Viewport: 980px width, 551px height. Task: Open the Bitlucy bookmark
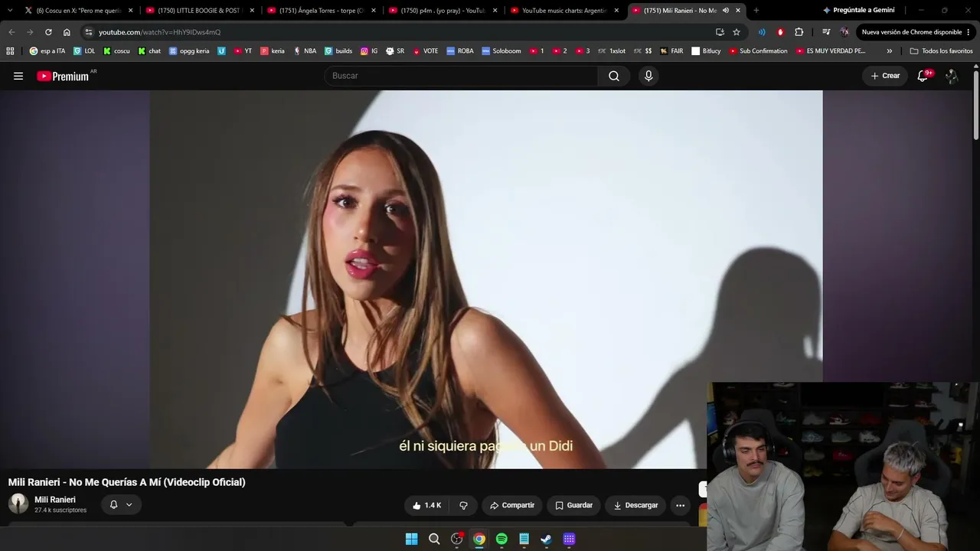pos(706,51)
